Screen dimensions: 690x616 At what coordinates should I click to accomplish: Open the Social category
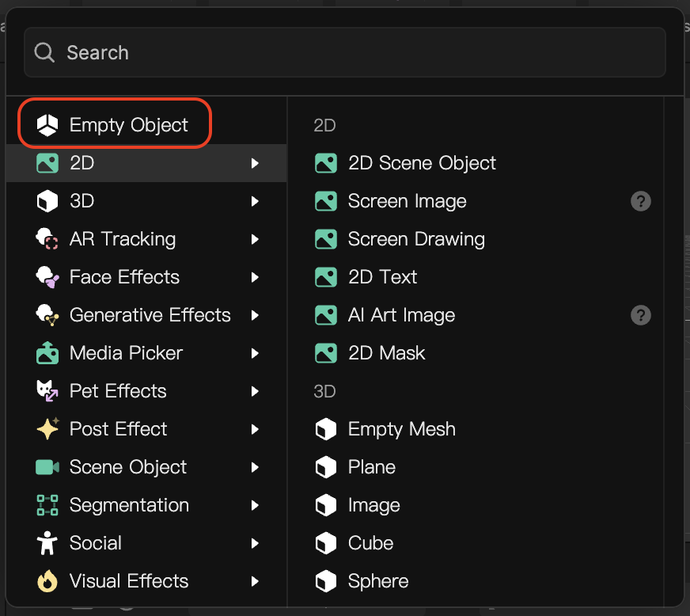point(146,543)
